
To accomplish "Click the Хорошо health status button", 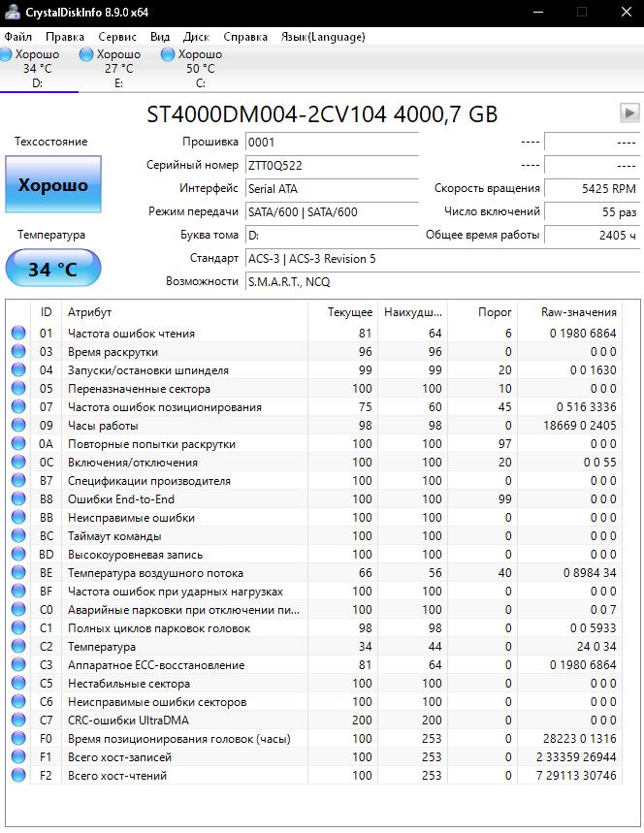I will [52, 184].
